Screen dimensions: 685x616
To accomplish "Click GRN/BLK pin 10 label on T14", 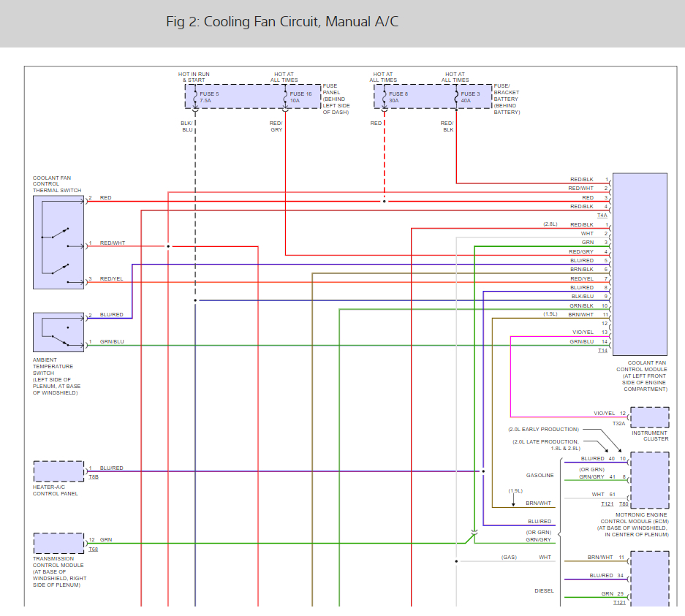I will click(x=589, y=306).
